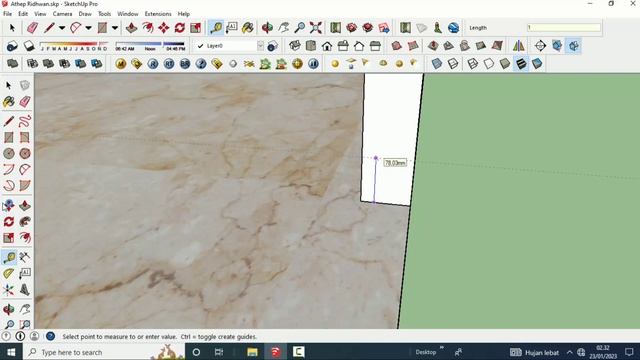The height and width of the screenshot is (360, 640).
Task: Open the notification center icon
Action: (x=629, y=352)
